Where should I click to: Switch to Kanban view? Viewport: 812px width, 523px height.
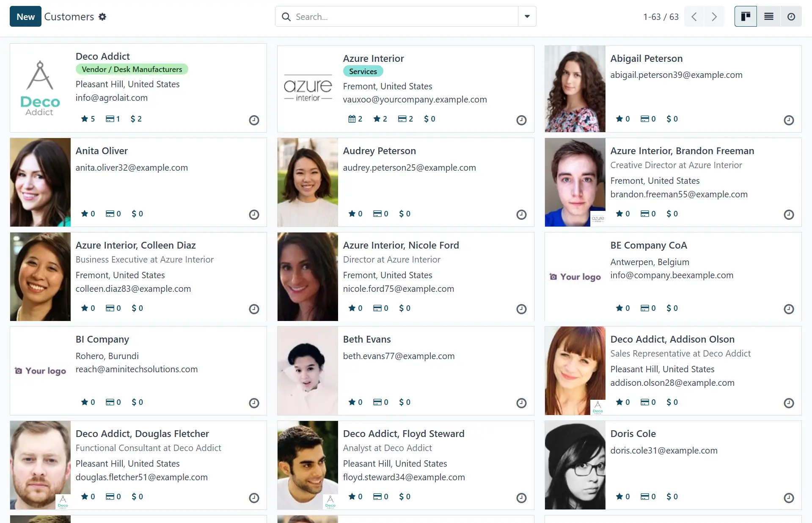[745, 17]
